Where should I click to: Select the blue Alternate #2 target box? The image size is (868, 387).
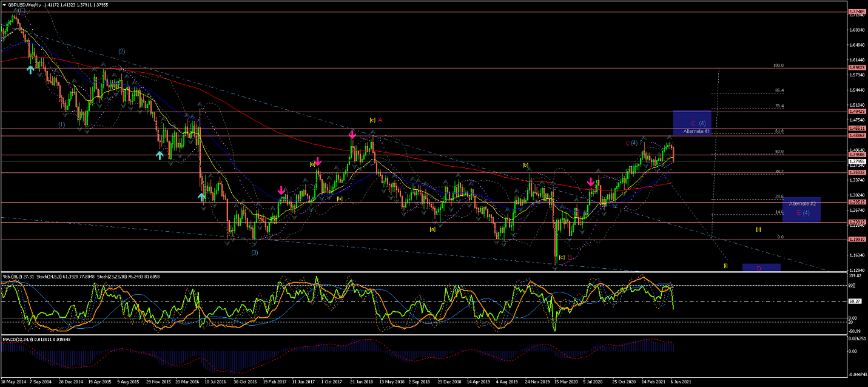pyautogui.click(x=801, y=209)
